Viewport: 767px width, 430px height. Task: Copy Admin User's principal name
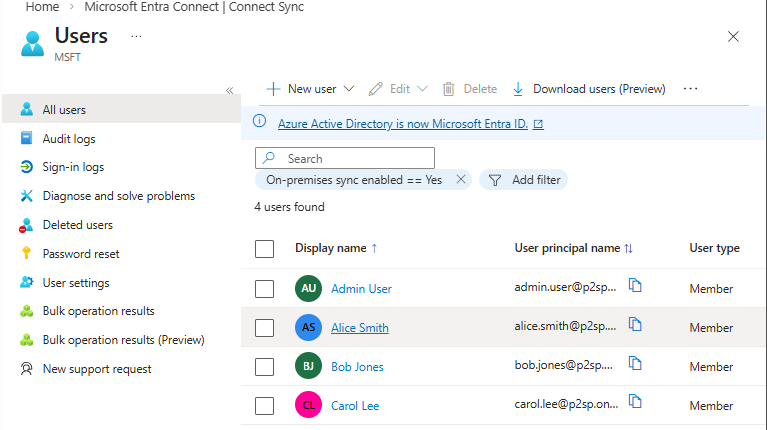(x=635, y=286)
